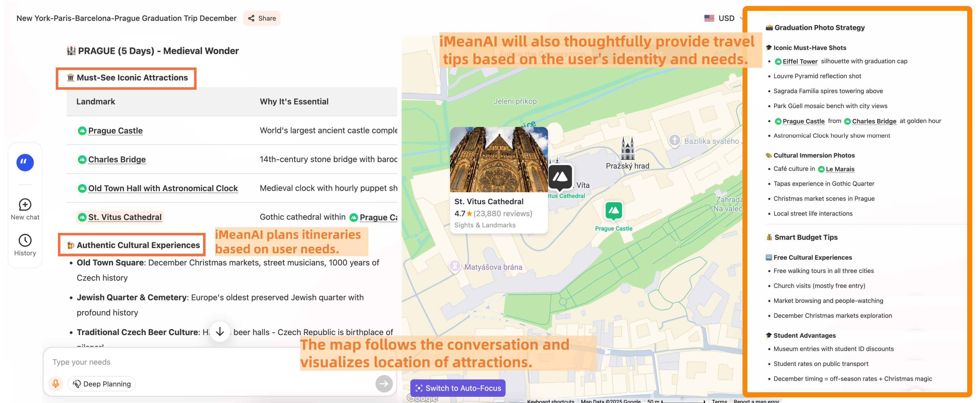Click the microphone voice input icon
The width and height of the screenshot is (980, 403).
point(55,384)
